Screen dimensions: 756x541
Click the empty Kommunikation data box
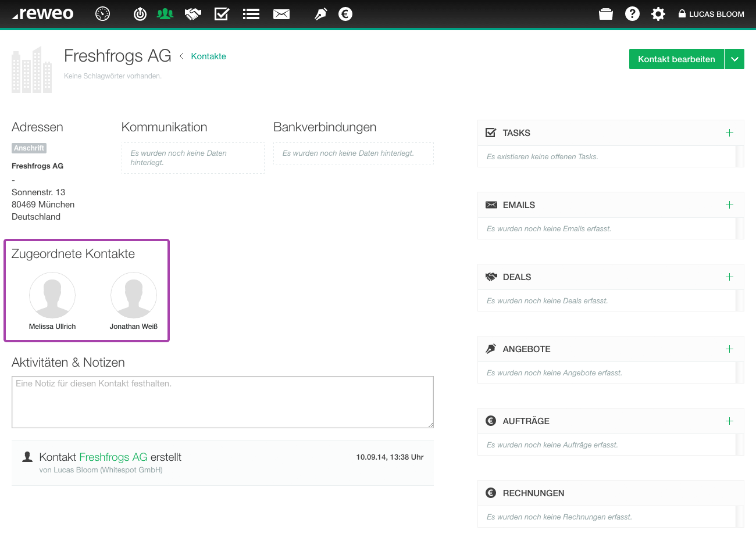193,158
